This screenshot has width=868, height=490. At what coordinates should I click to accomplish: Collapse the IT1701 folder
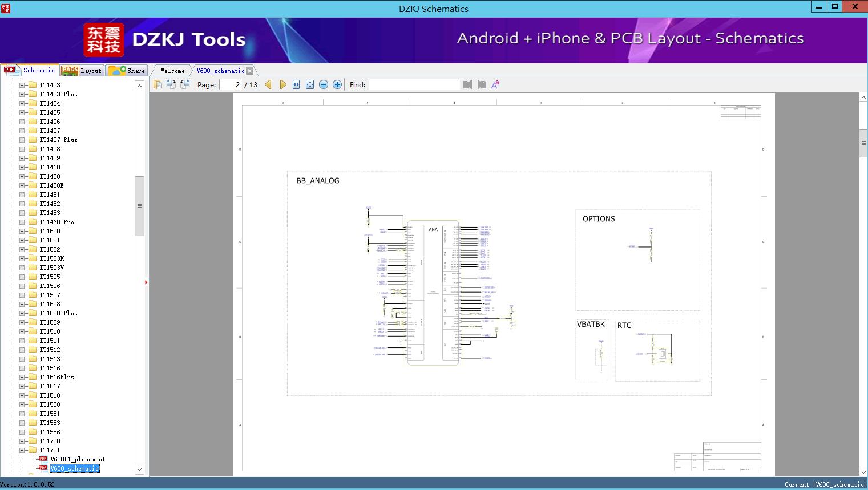tap(22, 450)
